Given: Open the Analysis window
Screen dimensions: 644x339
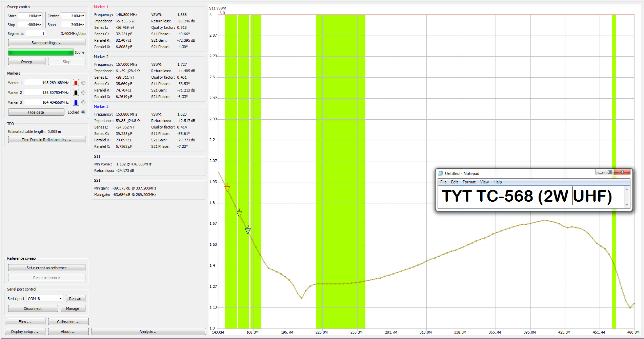Looking at the screenshot, I should pyautogui.click(x=148, y=332).
